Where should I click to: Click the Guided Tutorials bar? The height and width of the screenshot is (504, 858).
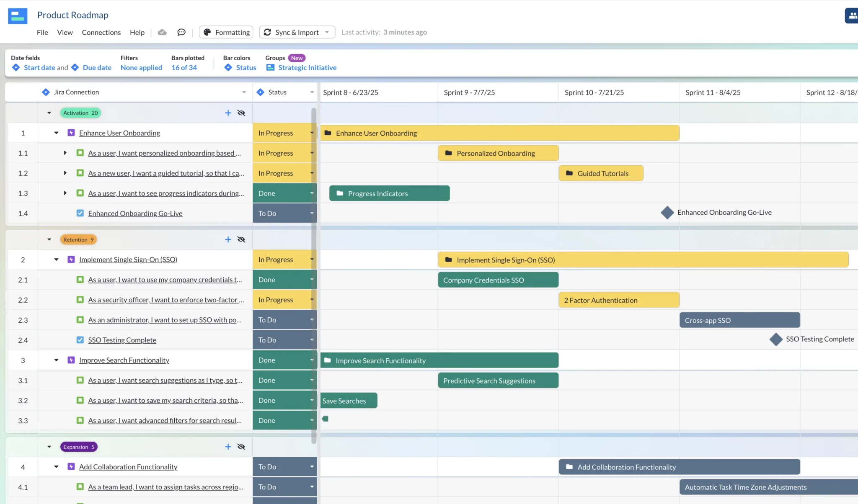pyautogui.click(x=601, y=173)
